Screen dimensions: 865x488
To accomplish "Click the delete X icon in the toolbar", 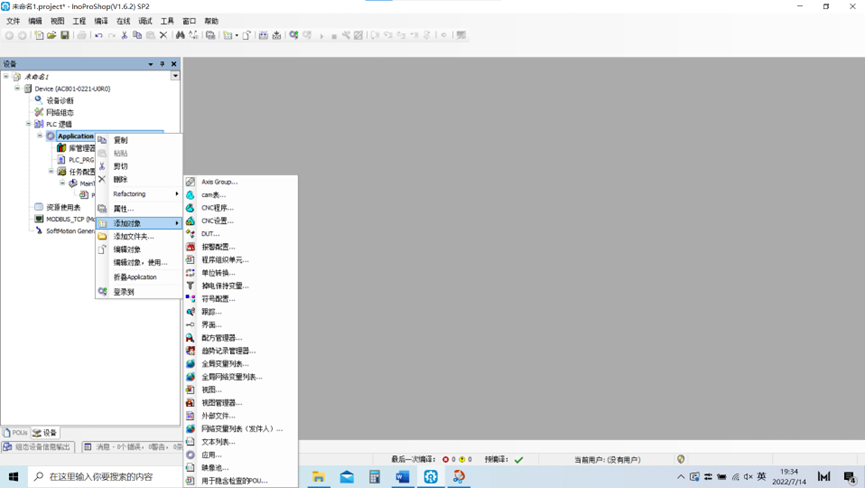I will 163,35.
